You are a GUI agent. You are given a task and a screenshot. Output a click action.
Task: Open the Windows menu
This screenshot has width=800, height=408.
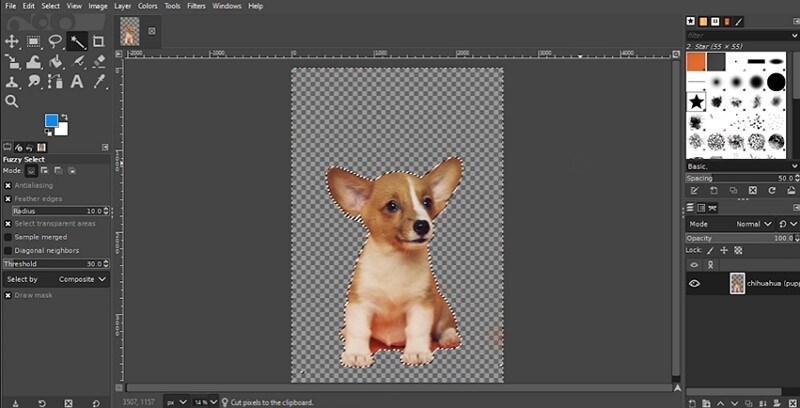(227, 6)
